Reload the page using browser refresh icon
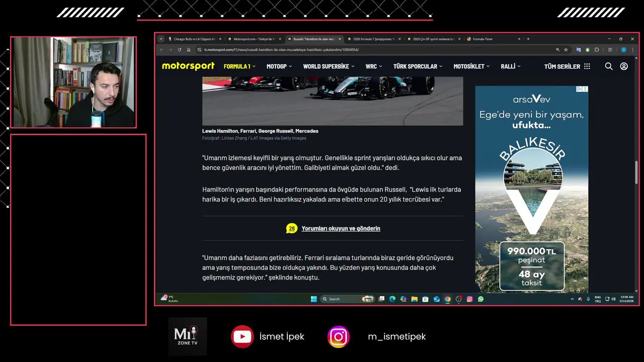Image resolution: width=644 pixels, height=362 pixels. pos(180,50)
